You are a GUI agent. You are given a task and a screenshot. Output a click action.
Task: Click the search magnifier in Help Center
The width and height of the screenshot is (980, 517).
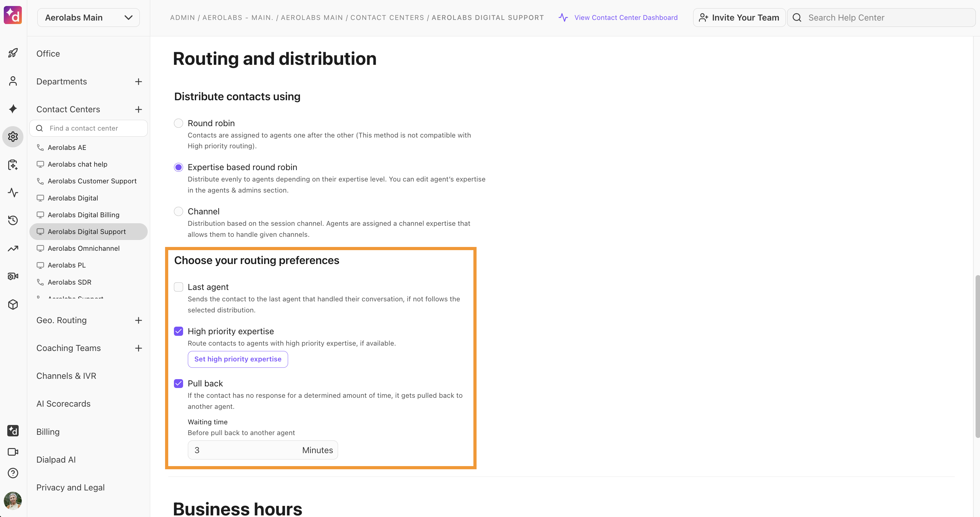[x=797, y=17]
